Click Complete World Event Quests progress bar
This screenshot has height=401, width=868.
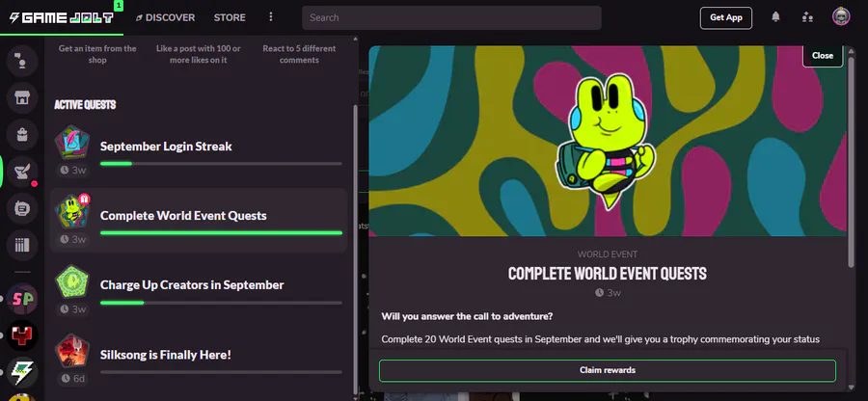coord(221,233)
